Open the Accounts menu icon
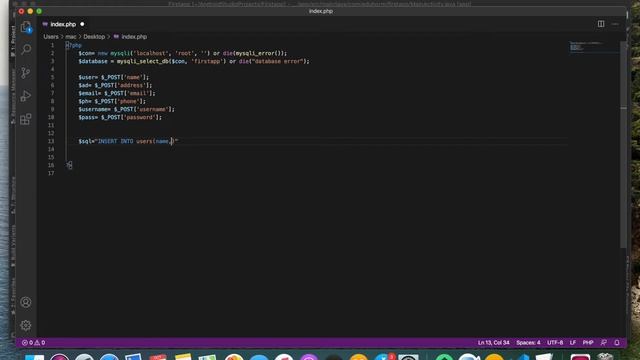 click(x=26, y=302)
